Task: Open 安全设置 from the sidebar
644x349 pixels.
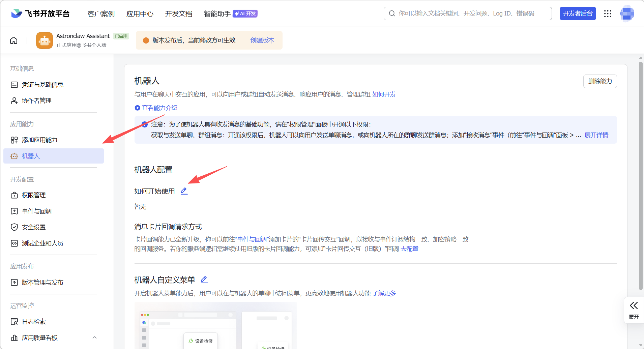Action: (x=34, y=227)
